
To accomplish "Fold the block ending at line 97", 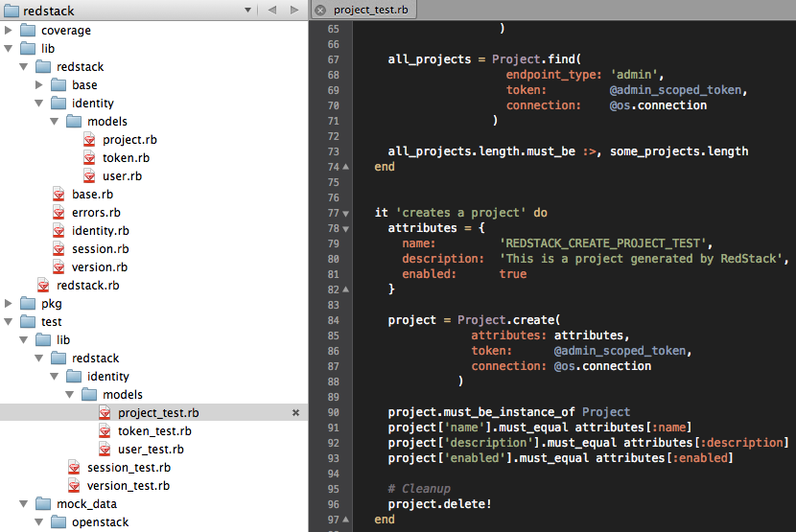I will (345, 520).
